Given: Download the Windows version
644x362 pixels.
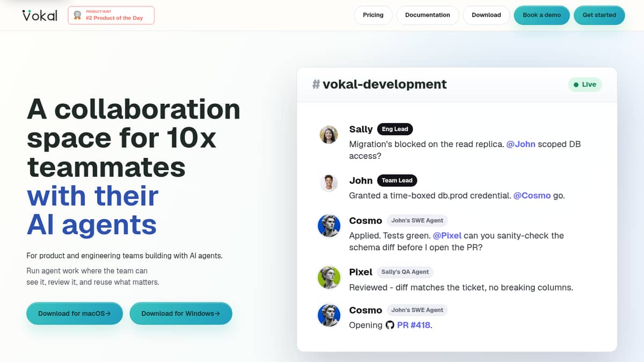Looking at the screenshot, I should [181, 313].
